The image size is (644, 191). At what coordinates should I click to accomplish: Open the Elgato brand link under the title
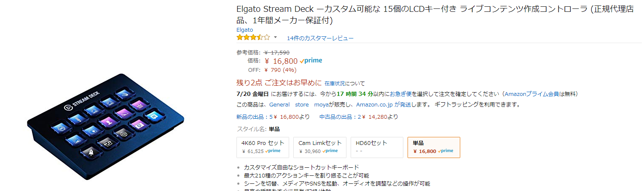[x=245, y=30]
